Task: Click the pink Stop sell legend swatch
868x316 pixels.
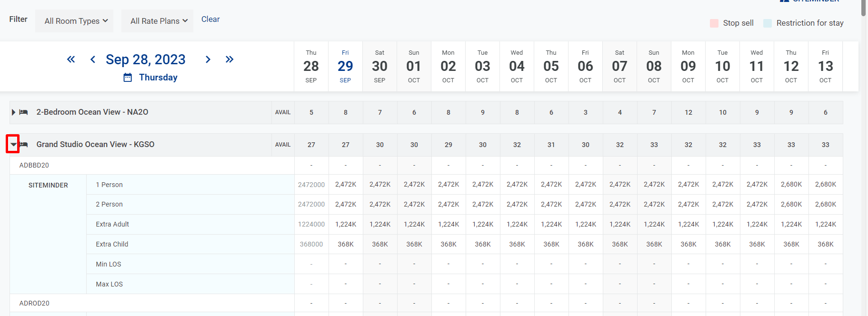Action: coord(714,23)
